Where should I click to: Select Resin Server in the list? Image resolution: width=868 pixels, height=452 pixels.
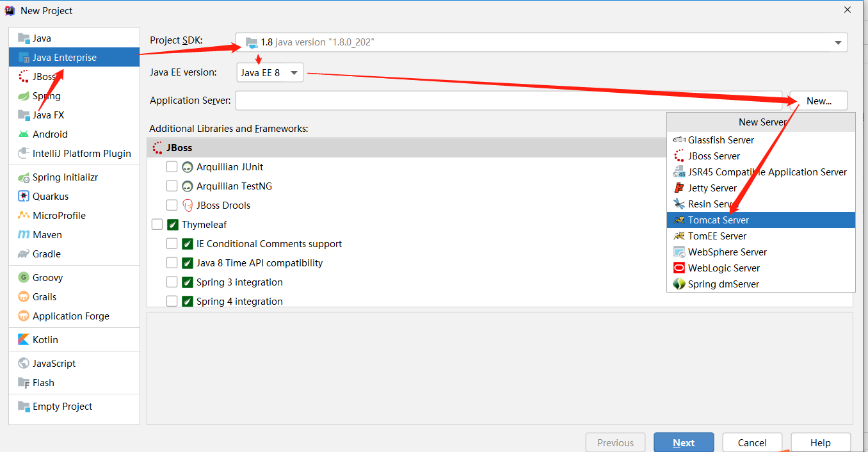[761, 204]
